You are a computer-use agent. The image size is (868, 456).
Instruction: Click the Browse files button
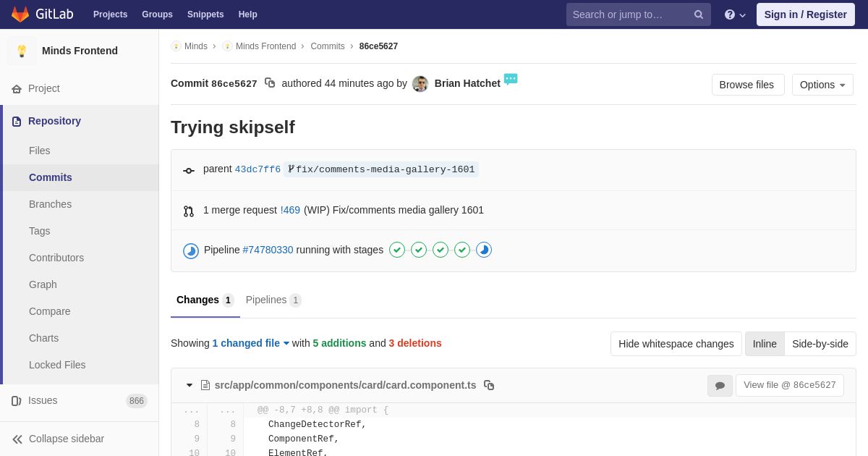747,85
